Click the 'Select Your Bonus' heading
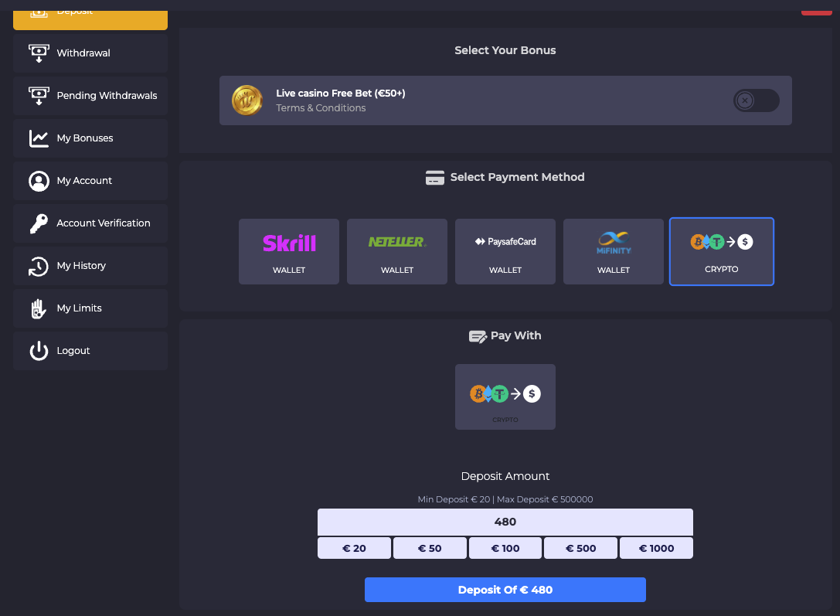 505,50
